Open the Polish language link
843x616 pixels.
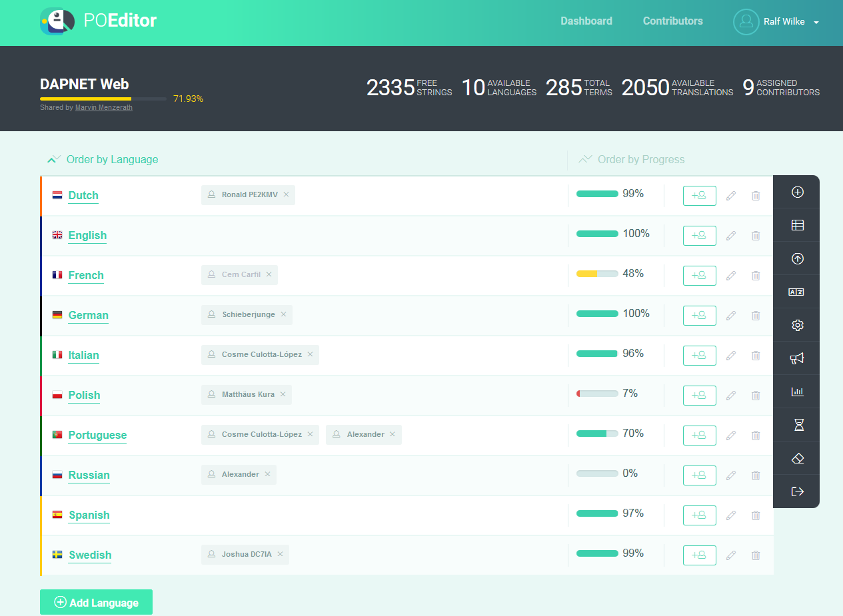84,395
